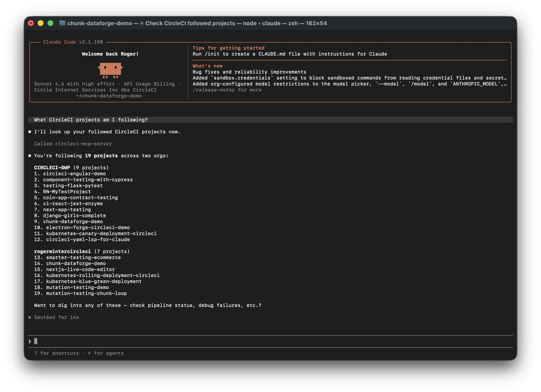Click 'Circle Internet Services Inc dba CircleCI' text
Screen dimensions: 541x392
click(x=95, y=90)
